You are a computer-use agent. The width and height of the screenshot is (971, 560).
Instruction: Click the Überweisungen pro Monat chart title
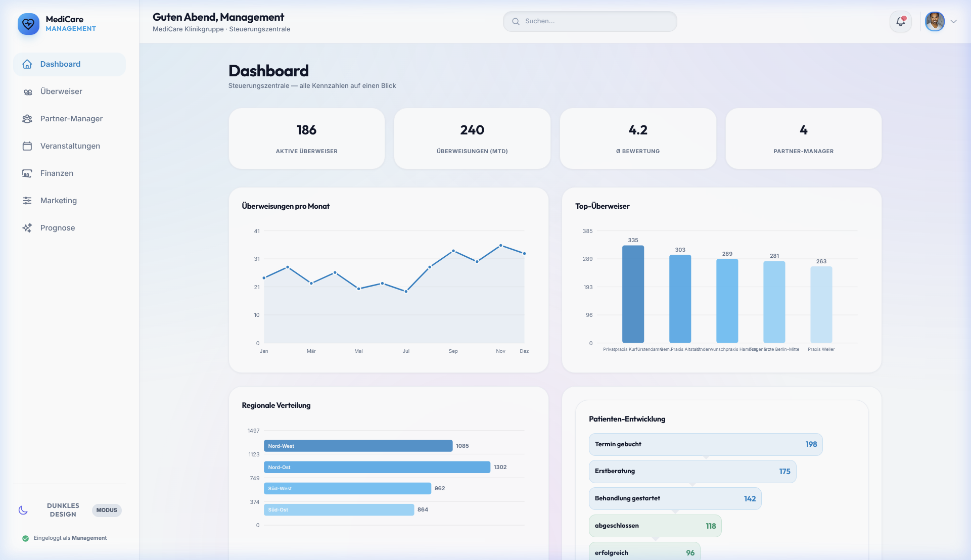pos(286,206)
